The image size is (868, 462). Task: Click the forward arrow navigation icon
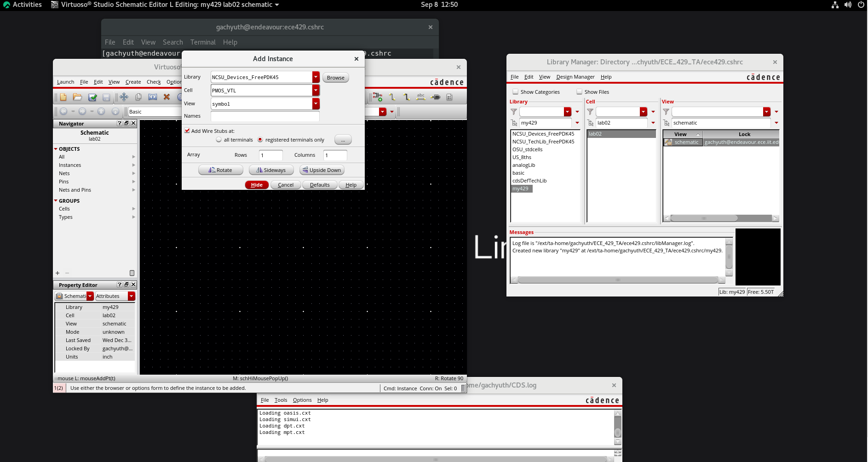point(82,111)
